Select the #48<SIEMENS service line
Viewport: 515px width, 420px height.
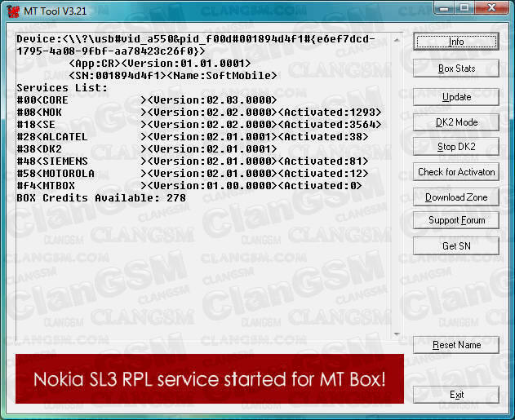[x=193, y=161]
